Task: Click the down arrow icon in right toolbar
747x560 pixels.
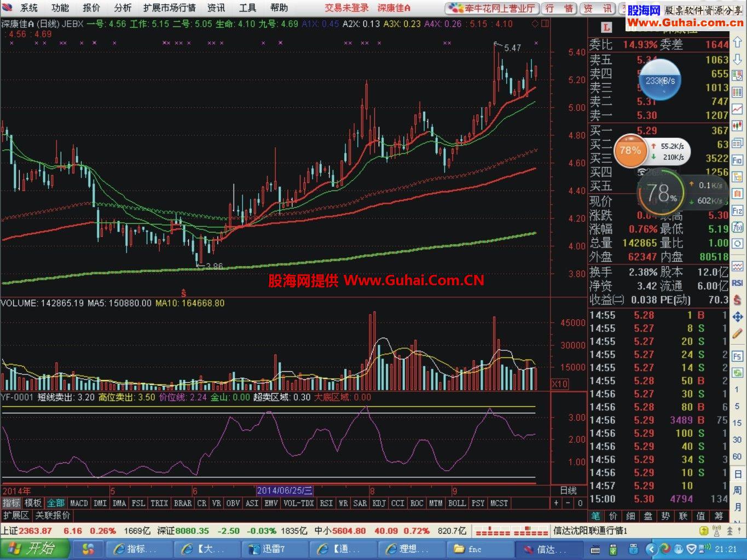Action: pyautogui.click(x=738, y=59)
